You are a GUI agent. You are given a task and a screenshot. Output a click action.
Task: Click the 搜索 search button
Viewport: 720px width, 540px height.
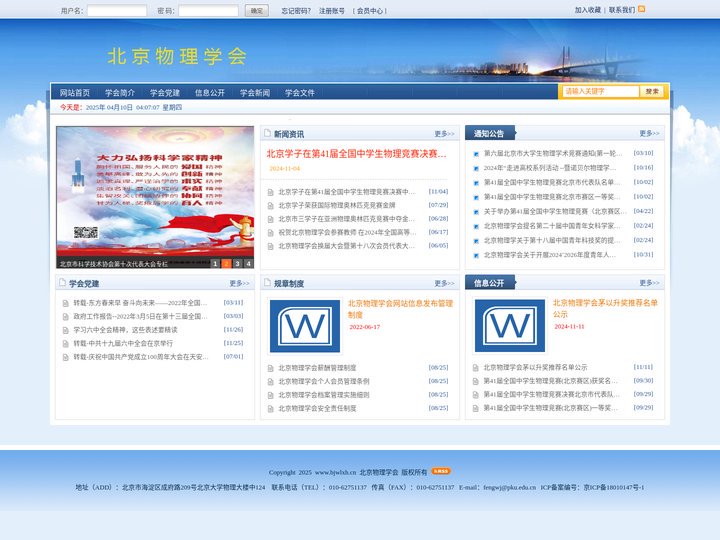click(x=652, y=91)
